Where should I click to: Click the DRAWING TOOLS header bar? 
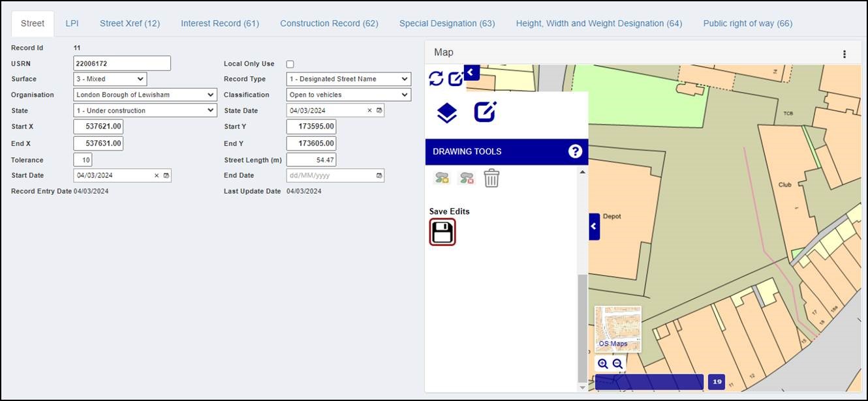pyautogui.click(x=506, y=151)
